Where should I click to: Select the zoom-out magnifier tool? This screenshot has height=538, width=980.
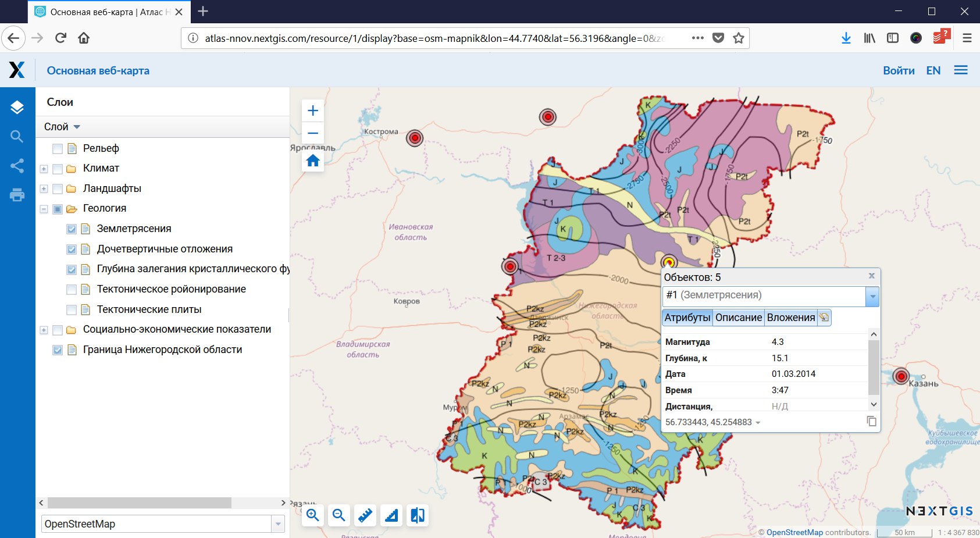339,515
